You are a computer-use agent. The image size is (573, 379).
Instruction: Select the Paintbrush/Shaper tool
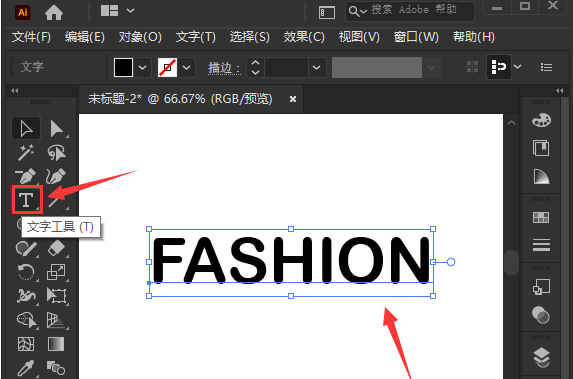(26, 249)
